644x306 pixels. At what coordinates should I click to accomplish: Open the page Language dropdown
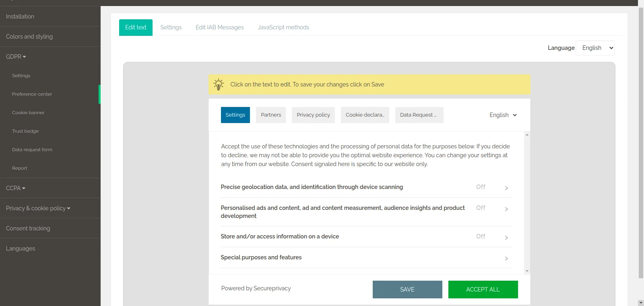click(595, 48)
